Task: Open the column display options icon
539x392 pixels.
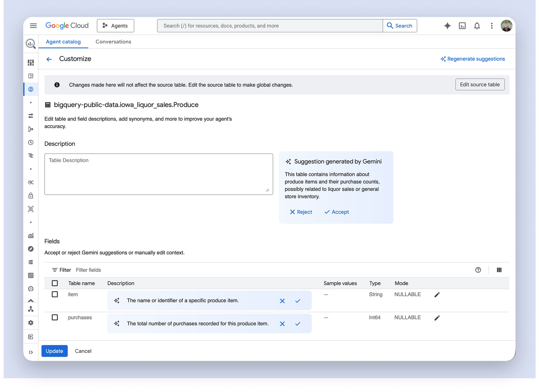Action: tap(499, 270)
